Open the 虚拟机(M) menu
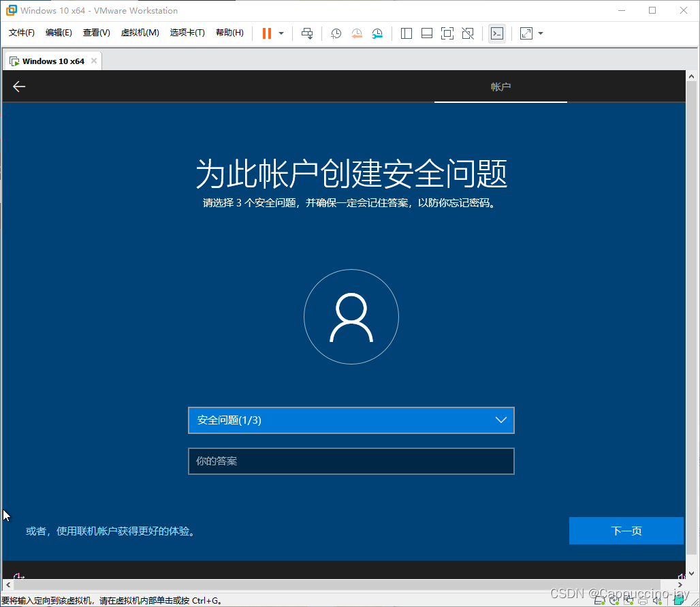This screenshot has height=607, width=700. pyautogui.click(x=140, y=33)
